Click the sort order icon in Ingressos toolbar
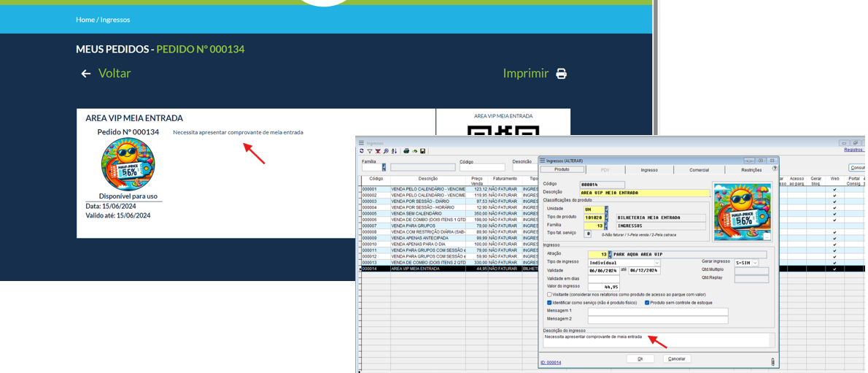This screenshot has width=868, height=373. point(394,151)
